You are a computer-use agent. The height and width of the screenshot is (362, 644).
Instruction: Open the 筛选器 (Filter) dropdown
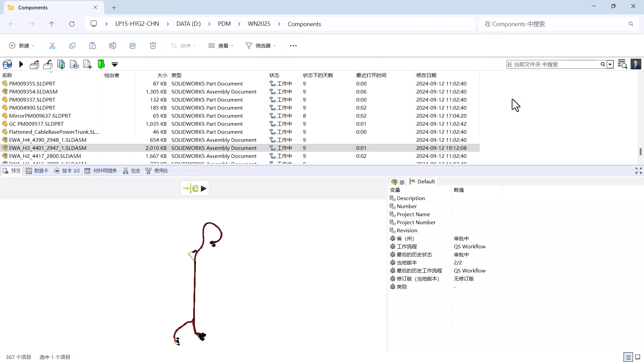click(x=261, y=46)
